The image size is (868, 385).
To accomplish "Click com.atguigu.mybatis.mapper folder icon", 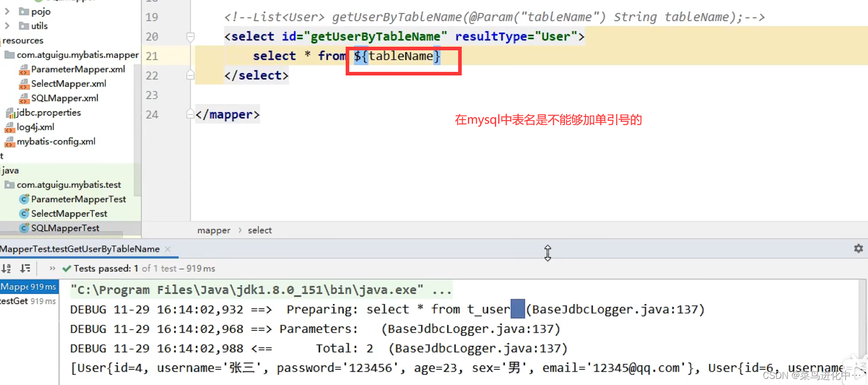I will (x=10, y=55).
